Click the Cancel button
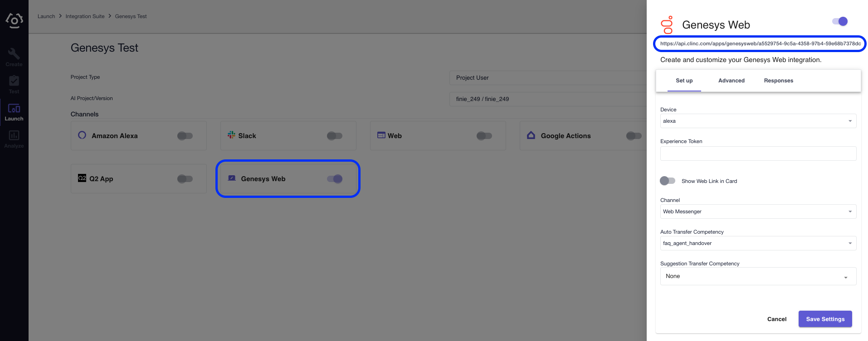This screenshot has height=341, width=868. [777, 319]
